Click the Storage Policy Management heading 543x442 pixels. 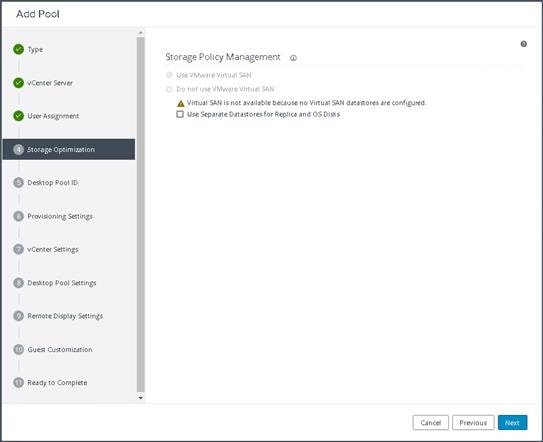point(223,57)
